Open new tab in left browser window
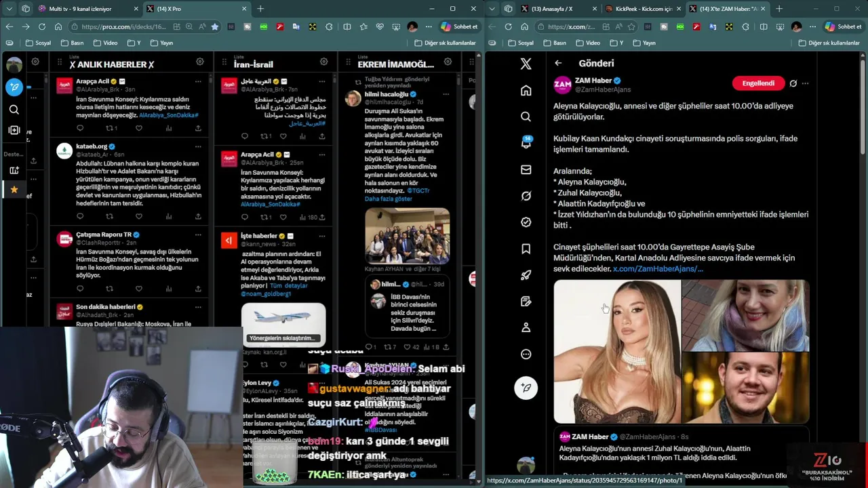The image size is (868, 488). (260, 9)
